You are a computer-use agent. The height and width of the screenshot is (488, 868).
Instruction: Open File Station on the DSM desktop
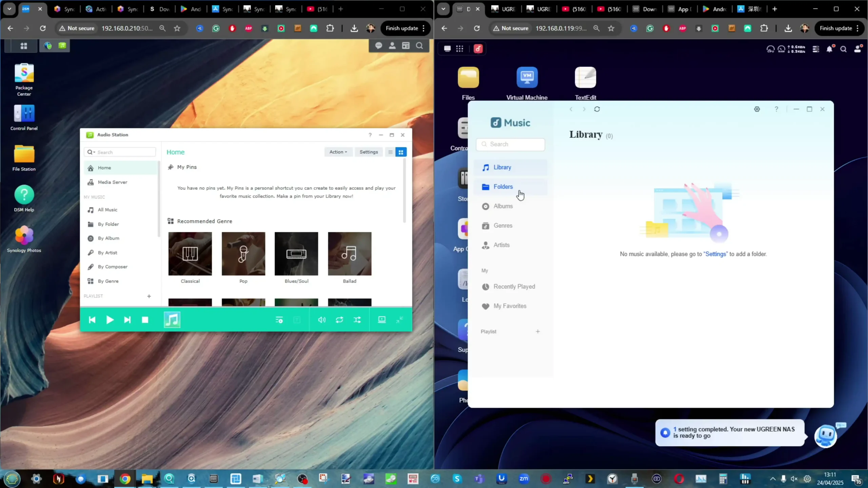pyautogui.click(x=24, y=158)
